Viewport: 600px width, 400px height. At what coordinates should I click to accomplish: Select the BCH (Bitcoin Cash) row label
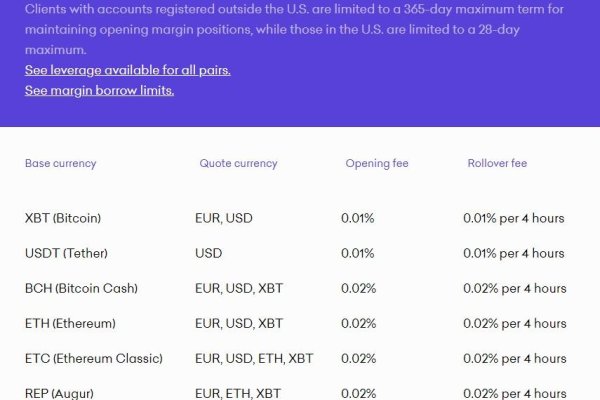tap(81, 288)
